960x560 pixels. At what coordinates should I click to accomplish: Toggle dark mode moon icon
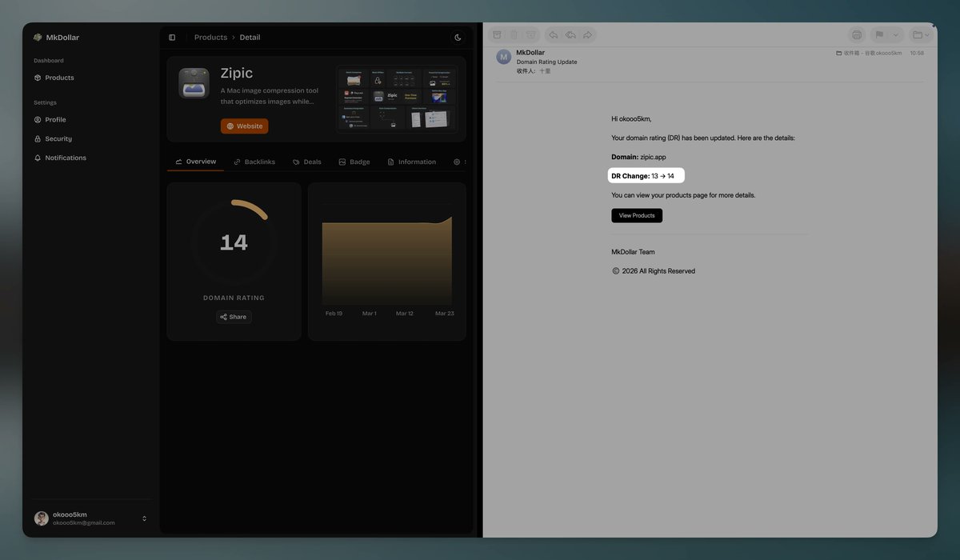click(x=458, y=38)
